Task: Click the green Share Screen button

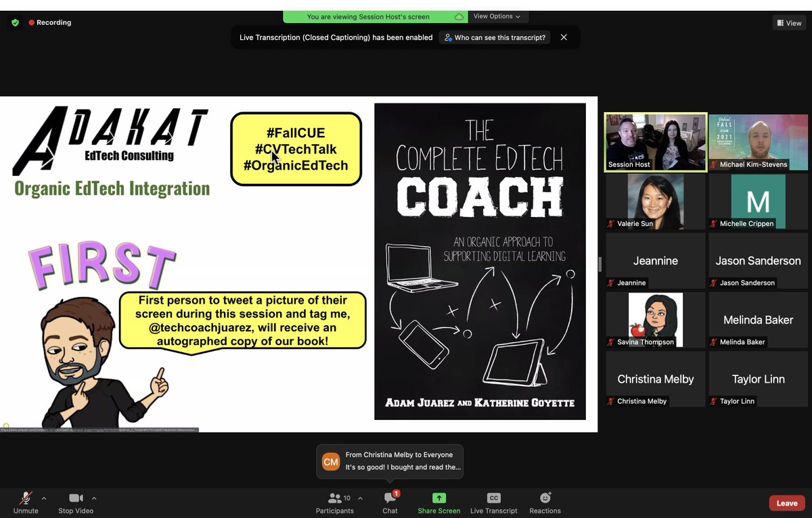Action: [439, 502]
